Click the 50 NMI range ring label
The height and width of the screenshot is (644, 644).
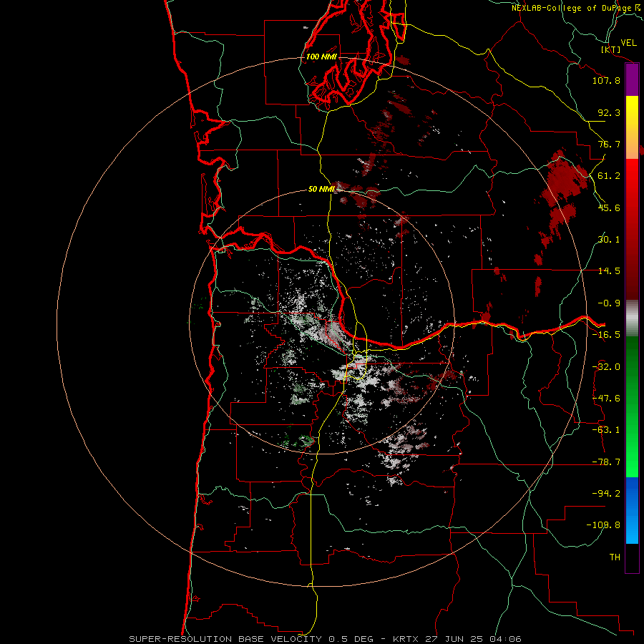(321, 189)
